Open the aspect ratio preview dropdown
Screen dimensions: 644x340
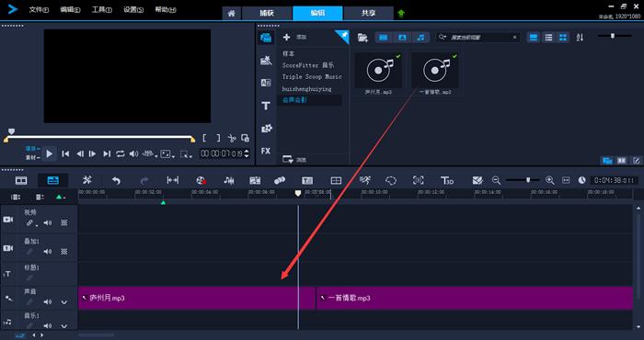[x=167, y=153]
